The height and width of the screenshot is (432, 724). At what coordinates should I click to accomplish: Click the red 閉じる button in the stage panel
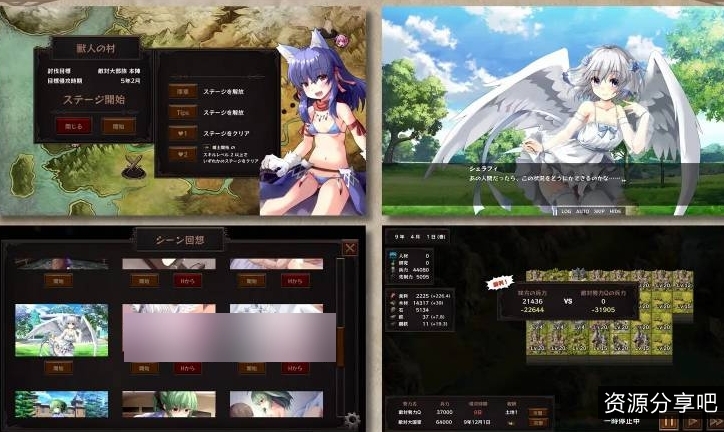pos(73,126)
